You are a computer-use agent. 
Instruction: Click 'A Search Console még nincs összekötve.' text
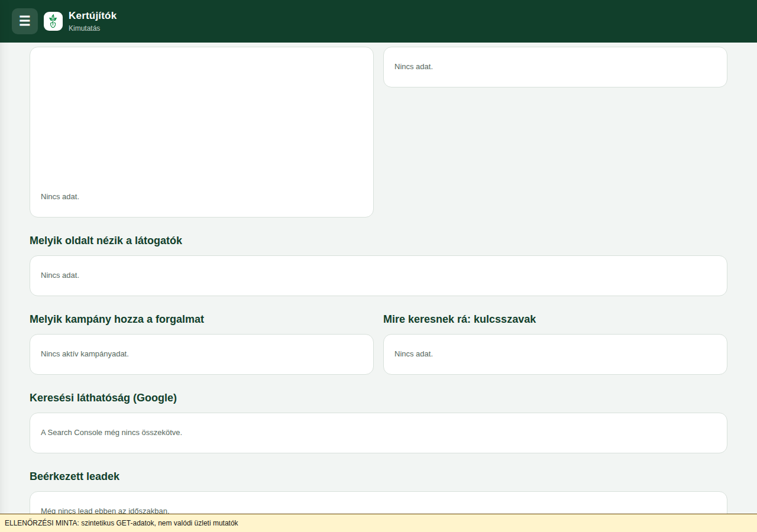[x=111, y=433]
